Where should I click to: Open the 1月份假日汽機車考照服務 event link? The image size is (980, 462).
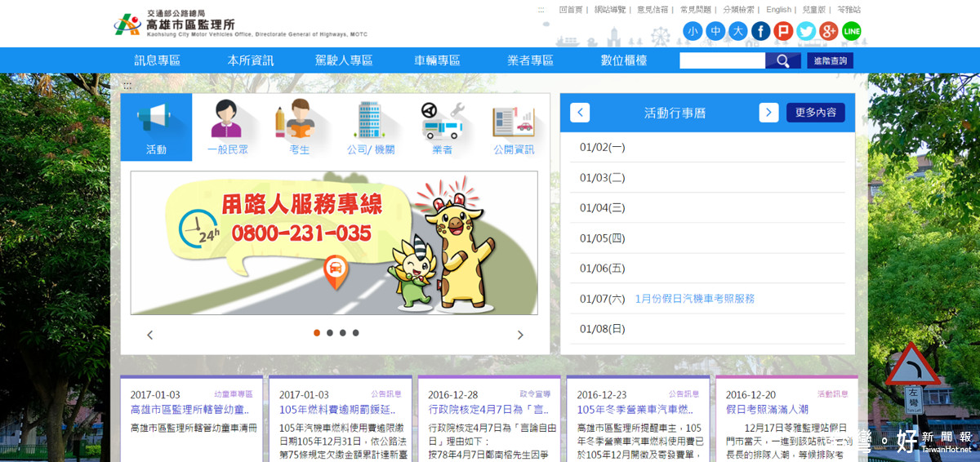tap(695, 299)
